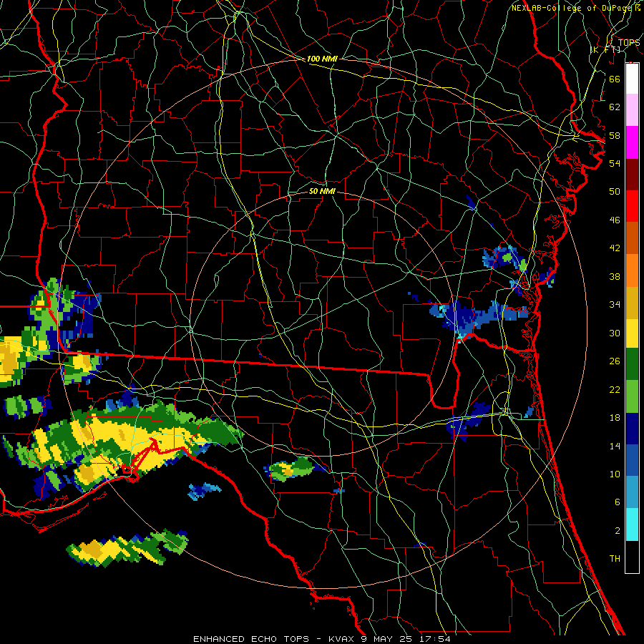The height and width of the screenshot is (644, 644).
Task: Click the legend value 46
Action: (x=615, y=220)
